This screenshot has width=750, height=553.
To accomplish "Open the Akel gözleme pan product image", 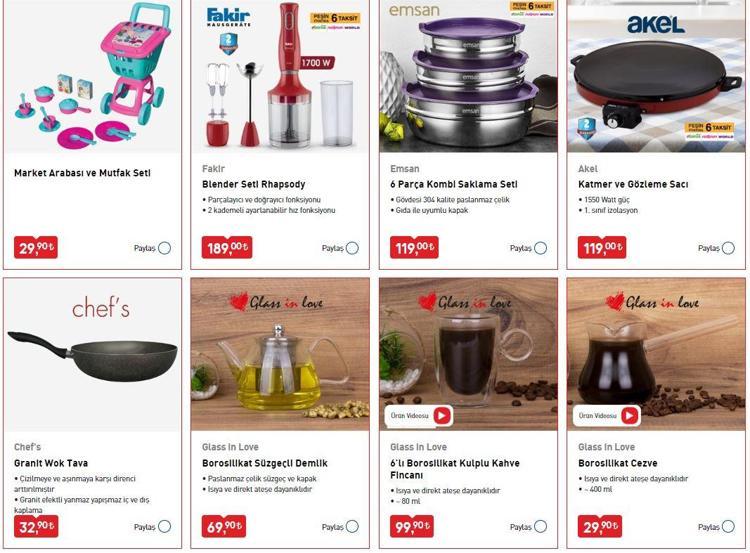I will [656, 77].
